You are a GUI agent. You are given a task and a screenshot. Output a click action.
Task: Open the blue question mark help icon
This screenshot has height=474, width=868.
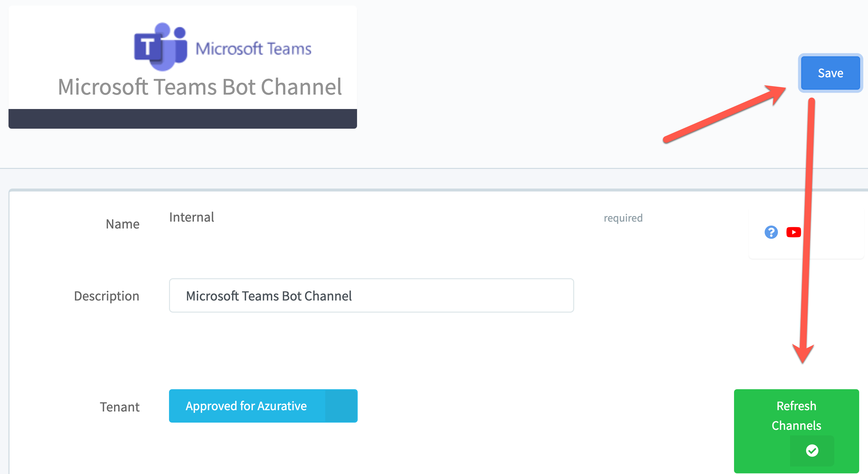click(771, 232)
